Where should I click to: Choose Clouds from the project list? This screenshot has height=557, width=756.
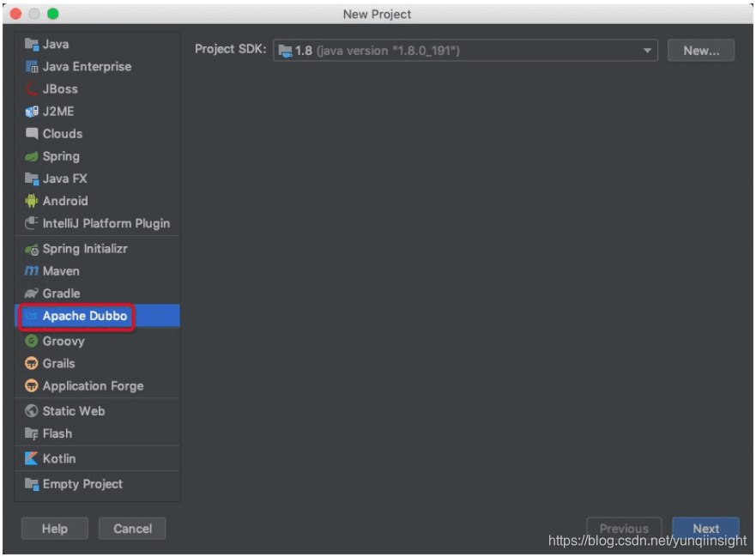(97, 134)
